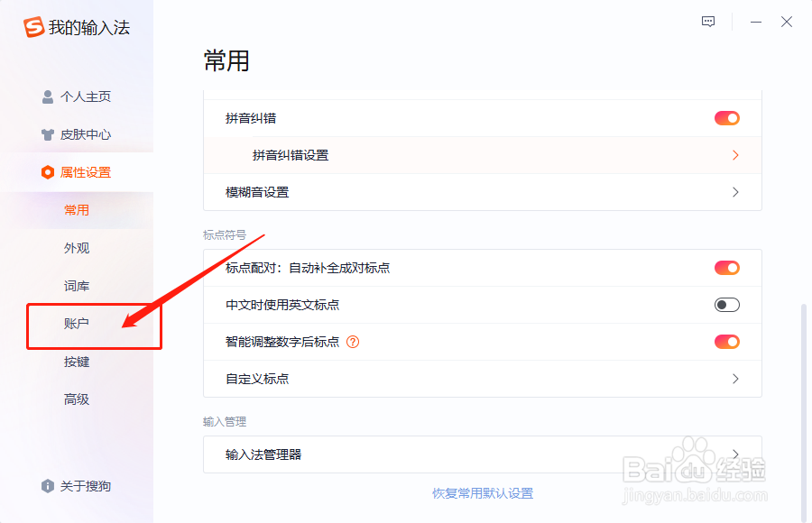The image size is (812, 523).
Task: Switch to the 按键 sub-tab
Action: (77, 362)
